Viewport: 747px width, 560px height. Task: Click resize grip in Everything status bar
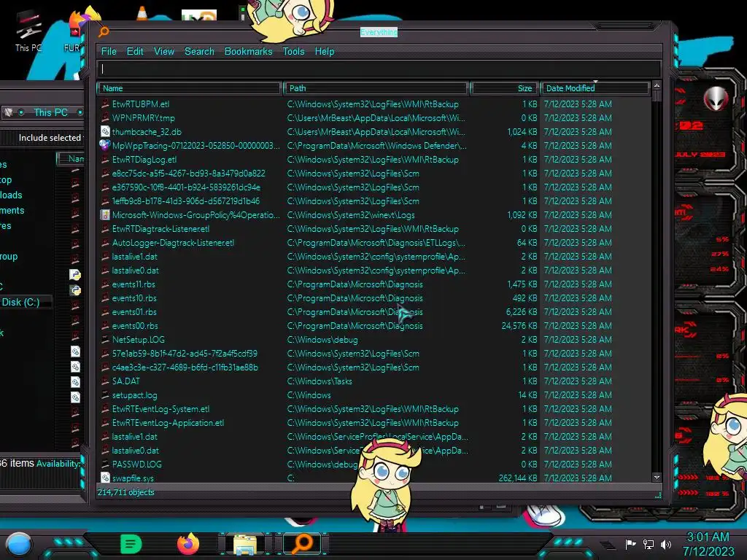(658, 495)
